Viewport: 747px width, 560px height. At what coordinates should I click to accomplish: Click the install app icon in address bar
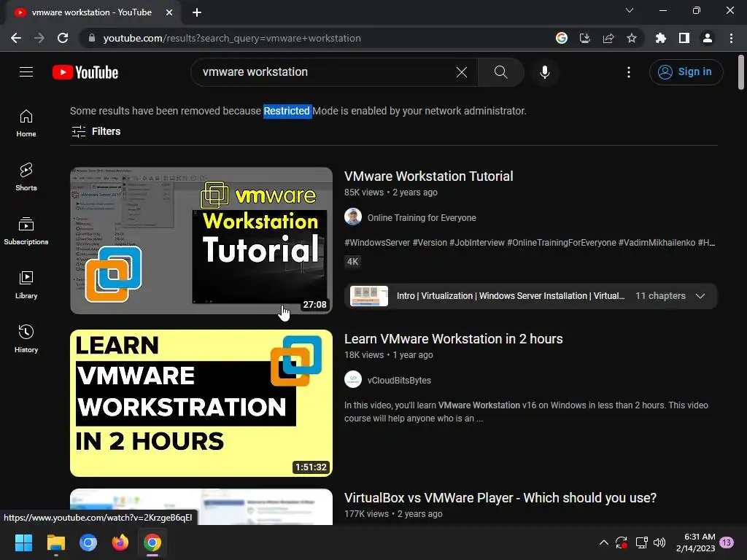585,38
